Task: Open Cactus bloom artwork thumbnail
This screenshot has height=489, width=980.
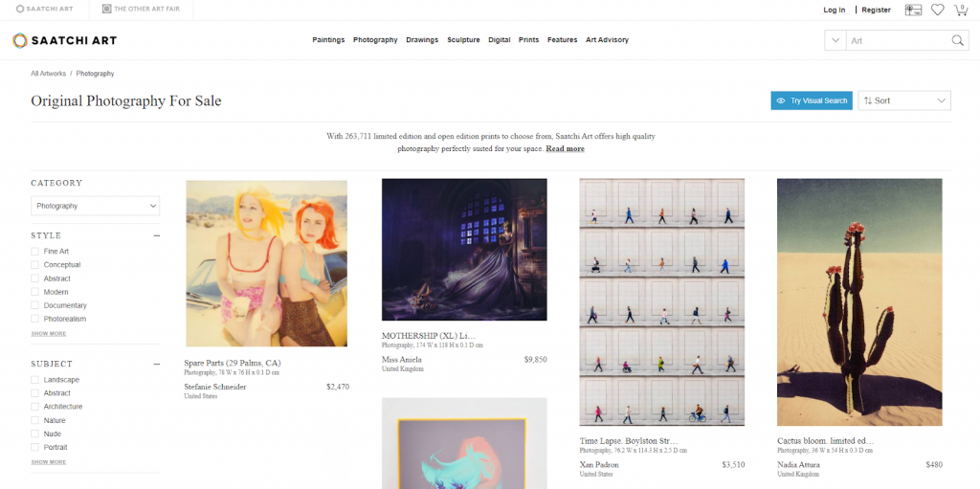Action: pyautogui.click(x=860, y=302)
